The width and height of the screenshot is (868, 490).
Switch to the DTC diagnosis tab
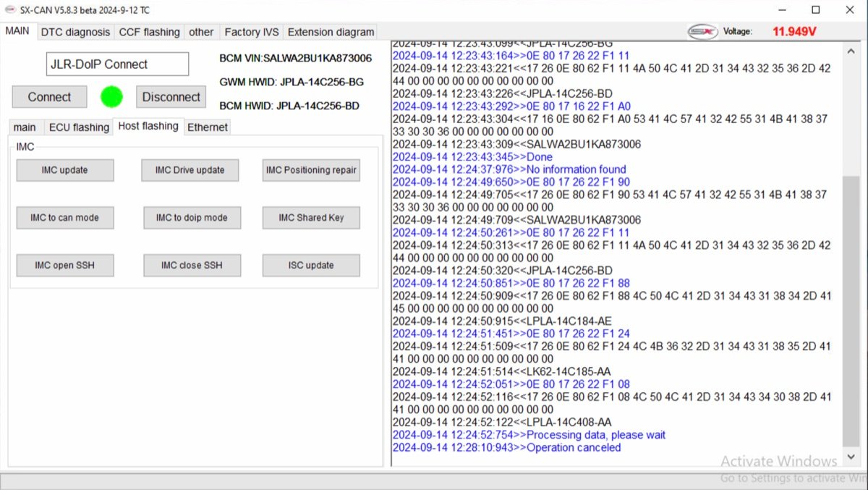[x=75, y=32]
